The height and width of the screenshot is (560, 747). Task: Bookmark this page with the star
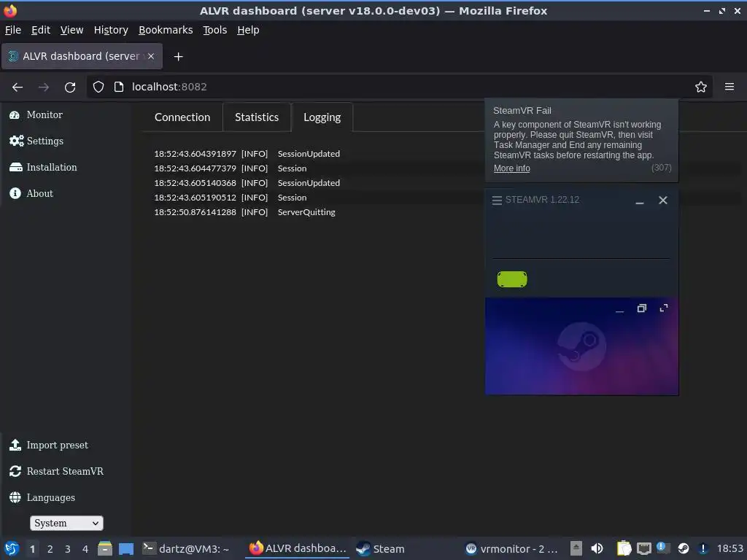[x=701, y=87]
